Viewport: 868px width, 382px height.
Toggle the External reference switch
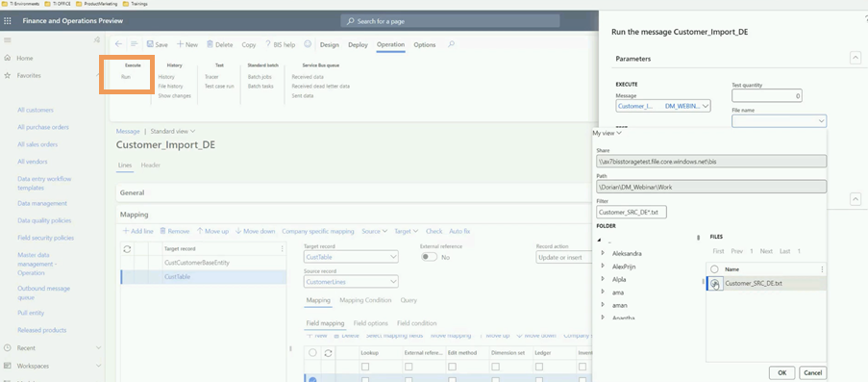click(x=430, y=257)
